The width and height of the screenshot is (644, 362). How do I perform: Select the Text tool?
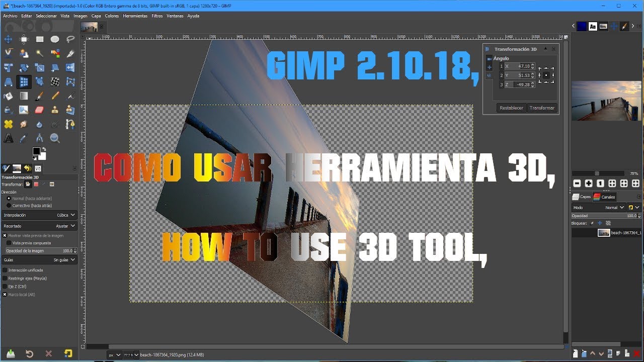(x=8, y=138)
